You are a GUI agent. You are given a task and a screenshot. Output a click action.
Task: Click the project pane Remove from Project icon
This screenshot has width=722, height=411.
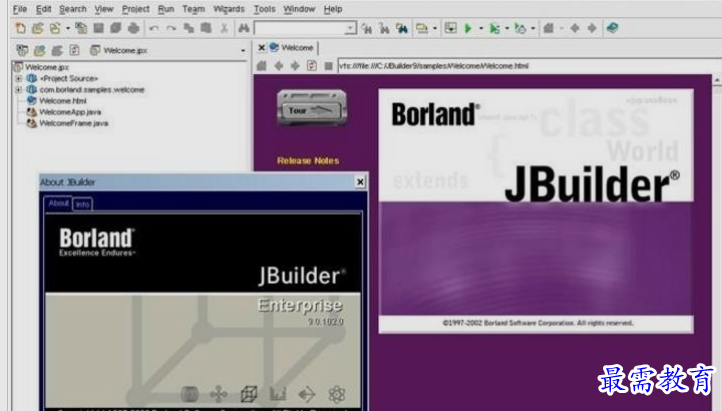57,50
